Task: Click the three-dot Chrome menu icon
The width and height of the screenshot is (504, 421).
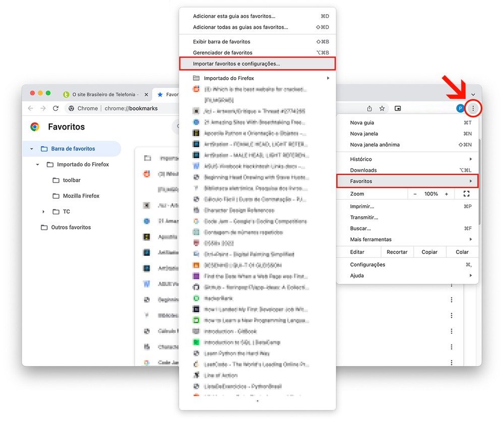Action: coord(473,108)
